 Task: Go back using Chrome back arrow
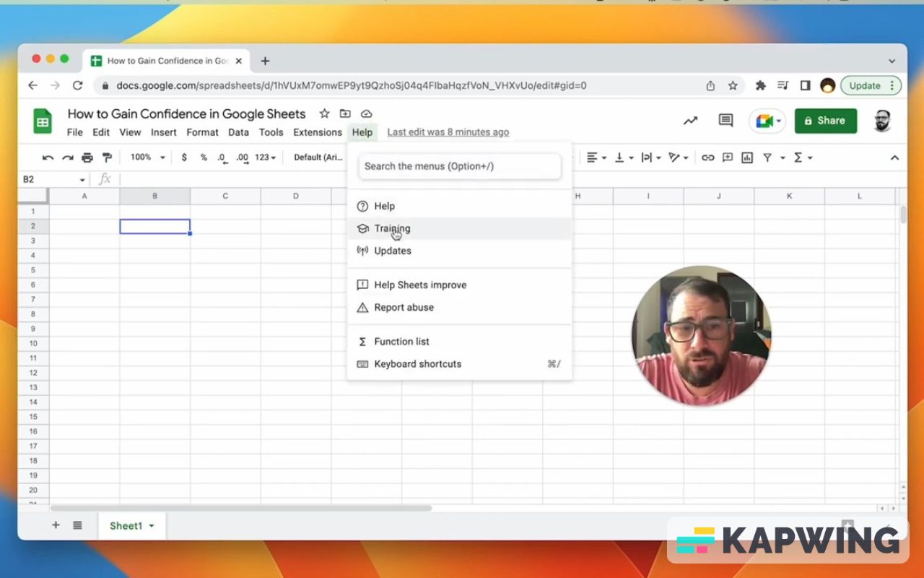[x=32, y=85]
